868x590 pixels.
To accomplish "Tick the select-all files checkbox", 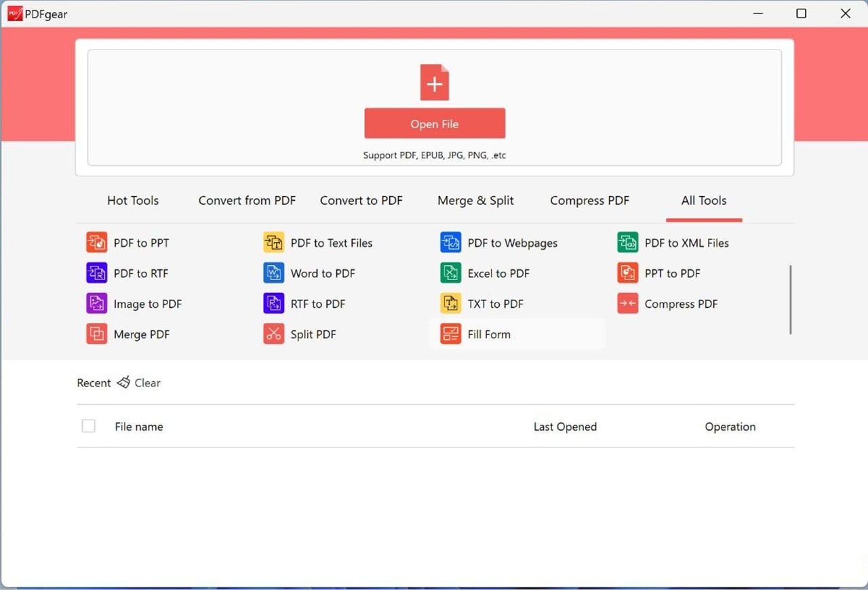I will tap(88, 426).
